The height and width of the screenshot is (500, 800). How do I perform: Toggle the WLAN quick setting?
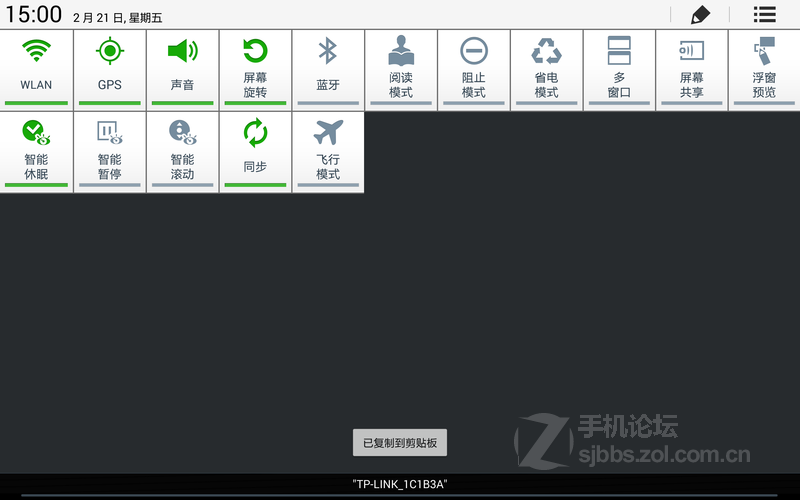click(x=36, y=70)
